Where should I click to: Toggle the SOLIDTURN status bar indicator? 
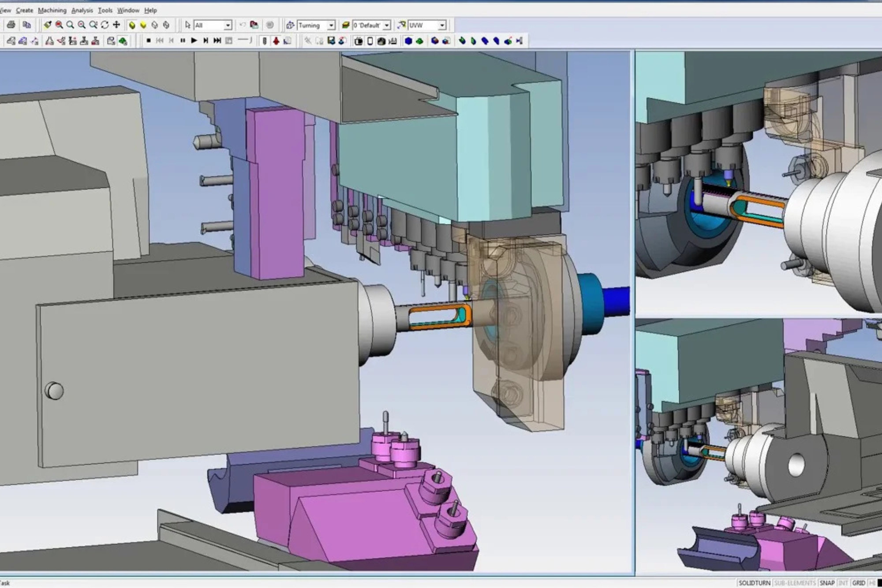tap(754, 583)
